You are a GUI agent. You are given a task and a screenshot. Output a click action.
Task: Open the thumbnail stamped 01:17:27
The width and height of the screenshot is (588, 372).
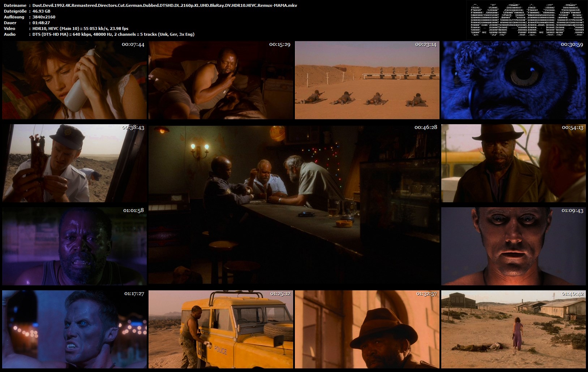click(x=74, y=329)
